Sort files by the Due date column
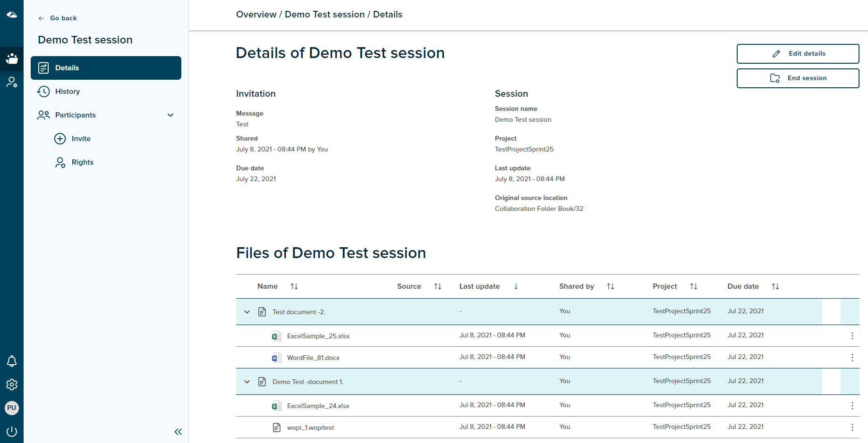Screen dimensions: 868x443 coord(775,286)
